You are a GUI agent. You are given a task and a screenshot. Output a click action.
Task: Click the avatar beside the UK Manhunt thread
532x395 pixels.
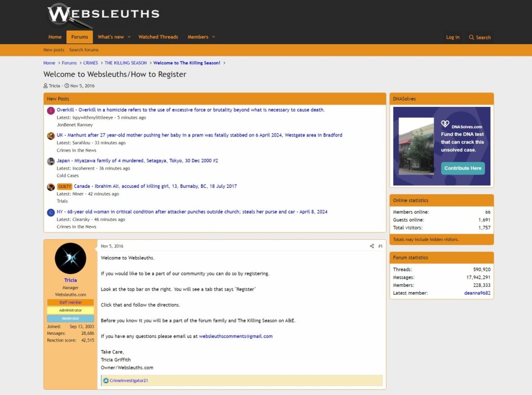pos(51,136)
